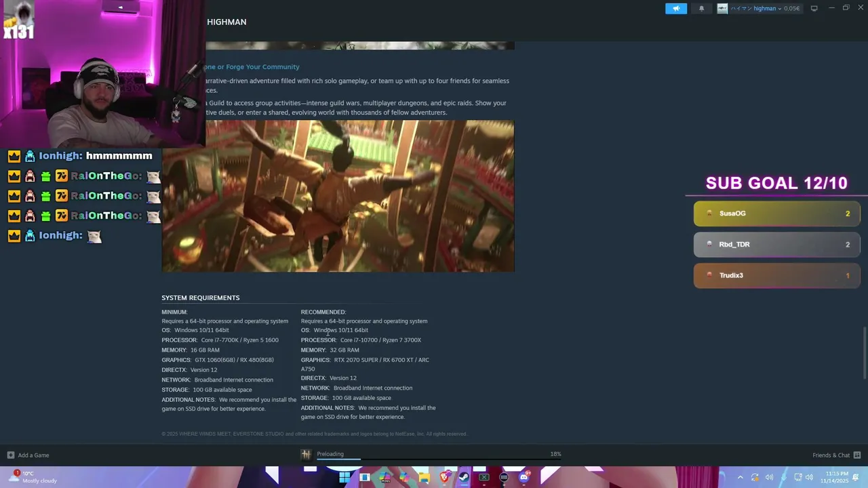Click the preloading progress bar

tap(439, 460)
